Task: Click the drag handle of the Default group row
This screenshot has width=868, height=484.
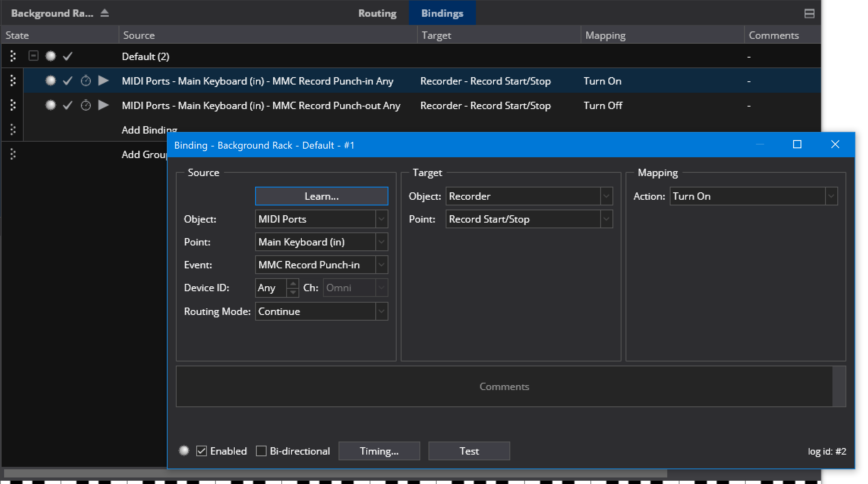Action: (x=13, y=56)
